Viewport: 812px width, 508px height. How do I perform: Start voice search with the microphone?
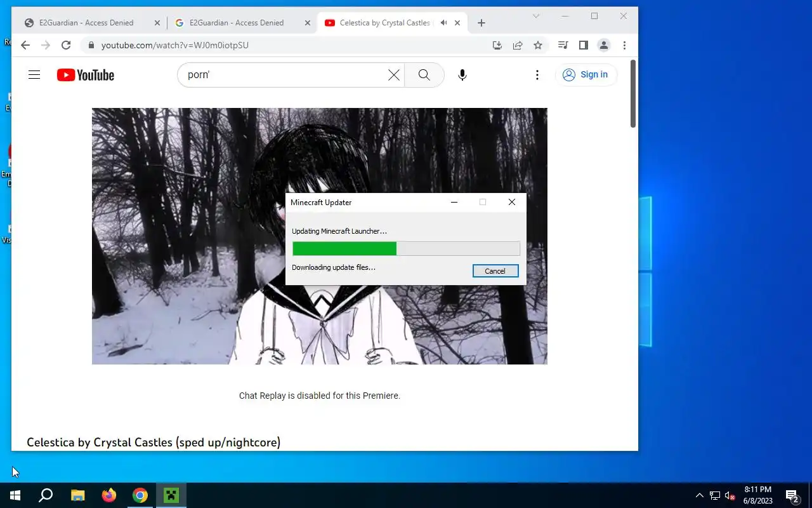coord(462,75)
